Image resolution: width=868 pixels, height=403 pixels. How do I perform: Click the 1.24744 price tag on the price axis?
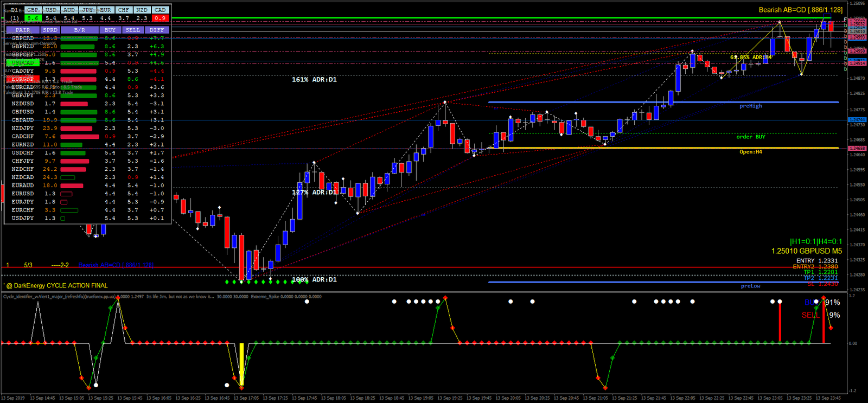(857, 119)
